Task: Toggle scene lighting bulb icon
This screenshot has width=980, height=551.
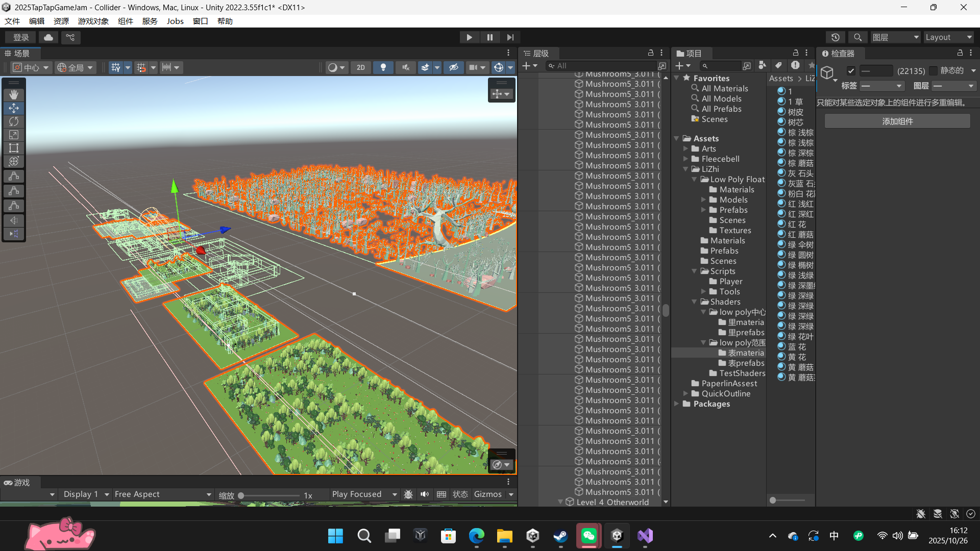Action: coord(383,67)
